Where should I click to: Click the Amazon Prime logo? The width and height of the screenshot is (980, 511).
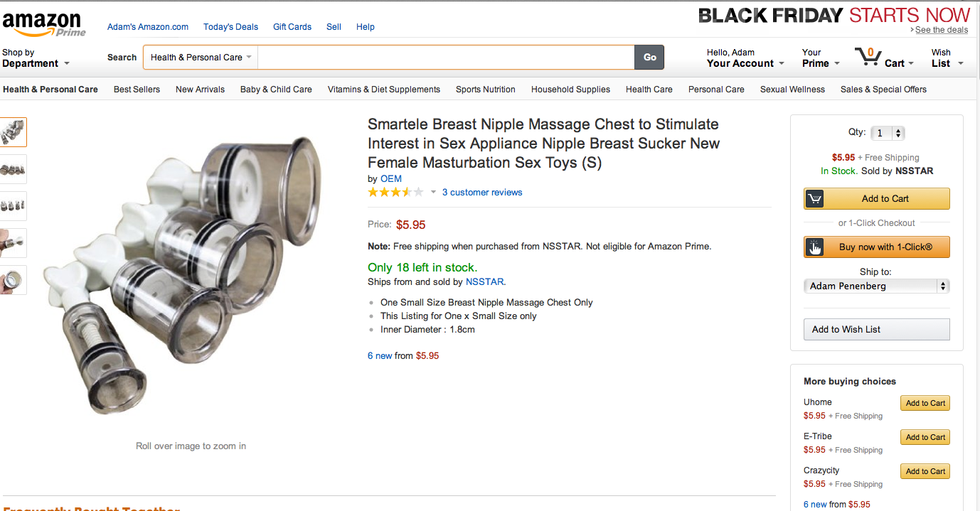point(44,23)
